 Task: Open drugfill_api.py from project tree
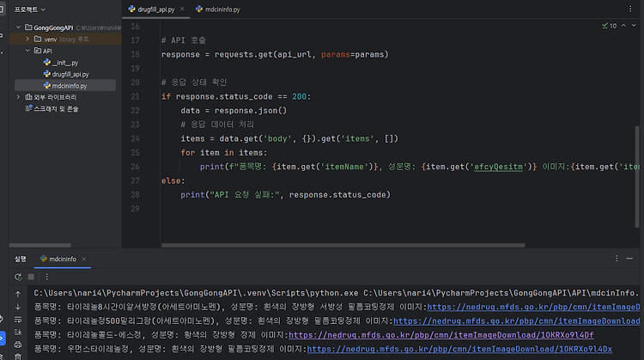tap(66, 74)
